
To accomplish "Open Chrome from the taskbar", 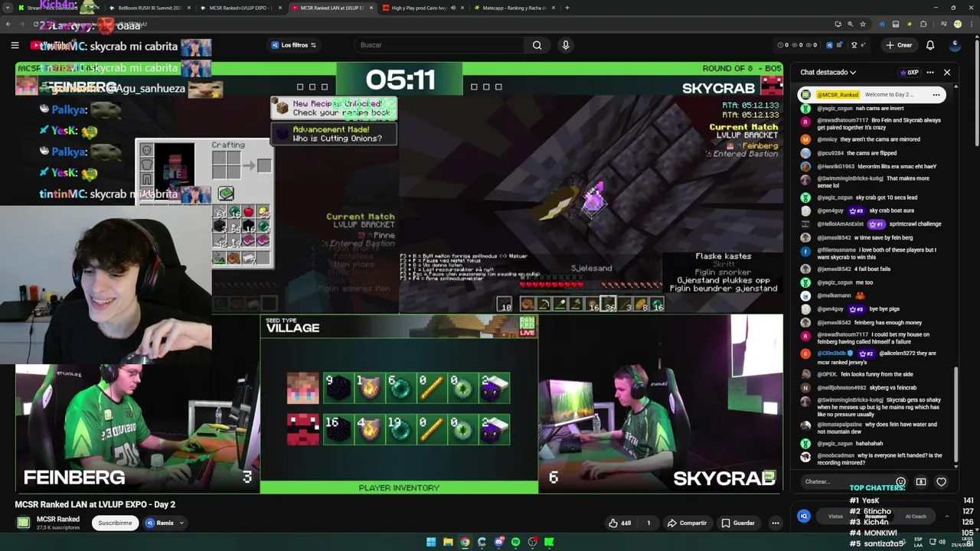I will [x=465, y=542].
